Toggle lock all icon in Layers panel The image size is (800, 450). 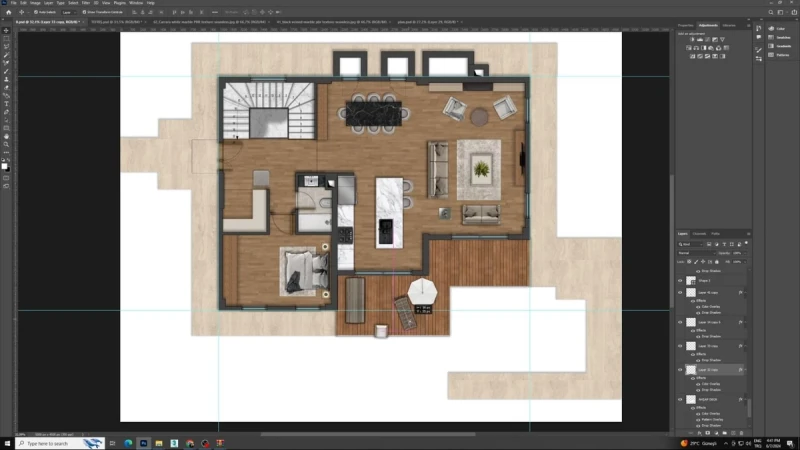tap(717, 262)
